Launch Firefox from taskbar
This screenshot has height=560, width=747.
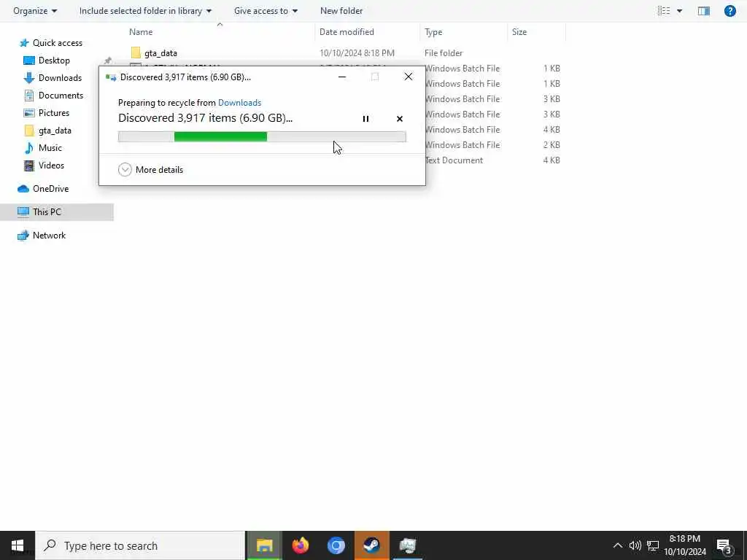300,545
